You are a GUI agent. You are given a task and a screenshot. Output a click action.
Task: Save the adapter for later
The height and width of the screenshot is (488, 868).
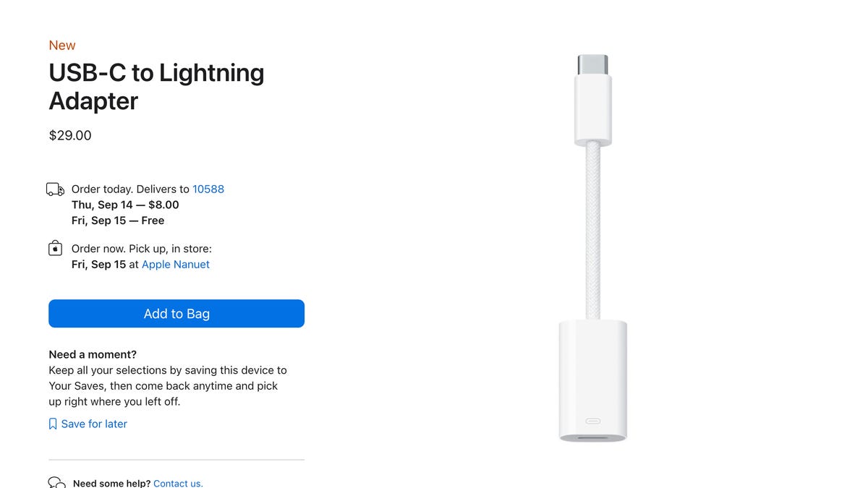[93, 424]
